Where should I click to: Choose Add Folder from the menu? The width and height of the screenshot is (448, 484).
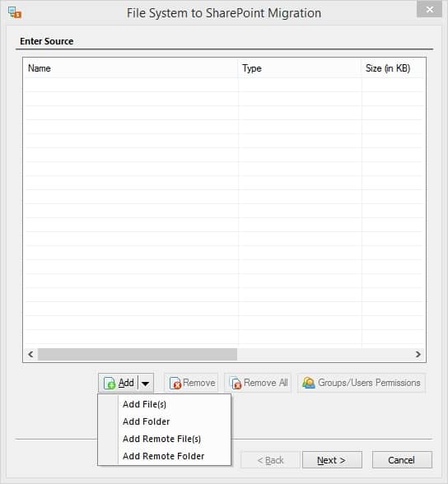pos(164,421)
